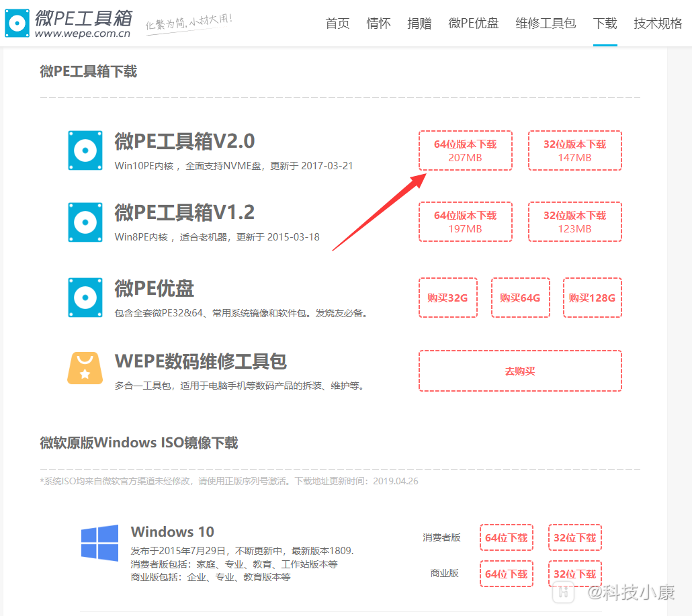Click the 包含全套微PE32&64 description

(241, 313)
